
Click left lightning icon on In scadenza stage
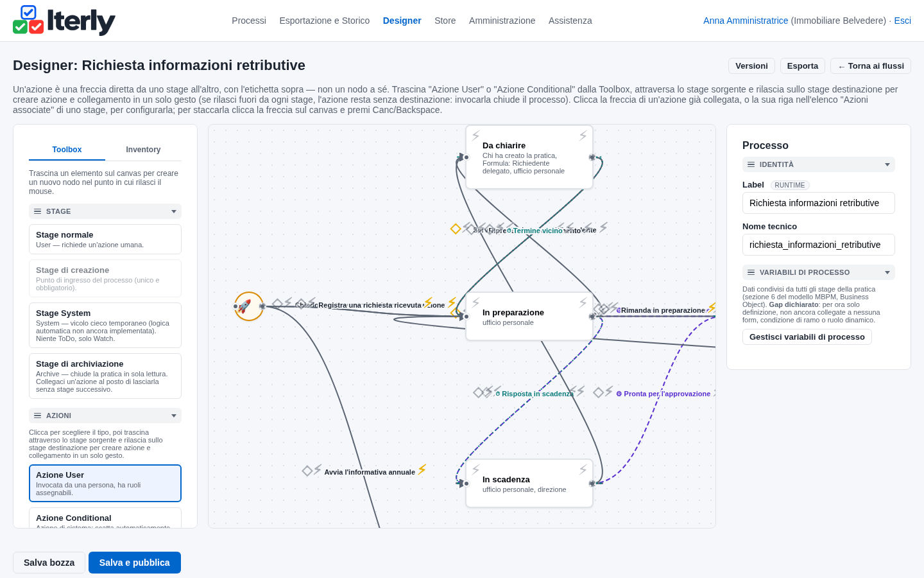(x=476, y=469)
